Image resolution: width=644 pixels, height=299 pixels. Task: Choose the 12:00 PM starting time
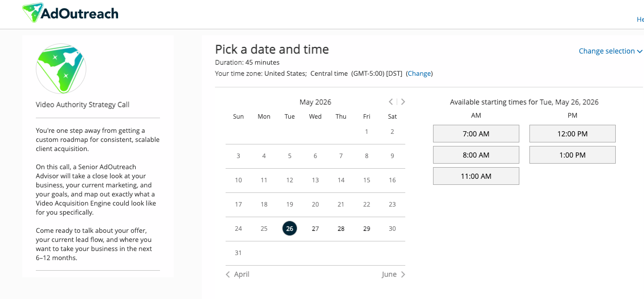[x=572, y=134]
